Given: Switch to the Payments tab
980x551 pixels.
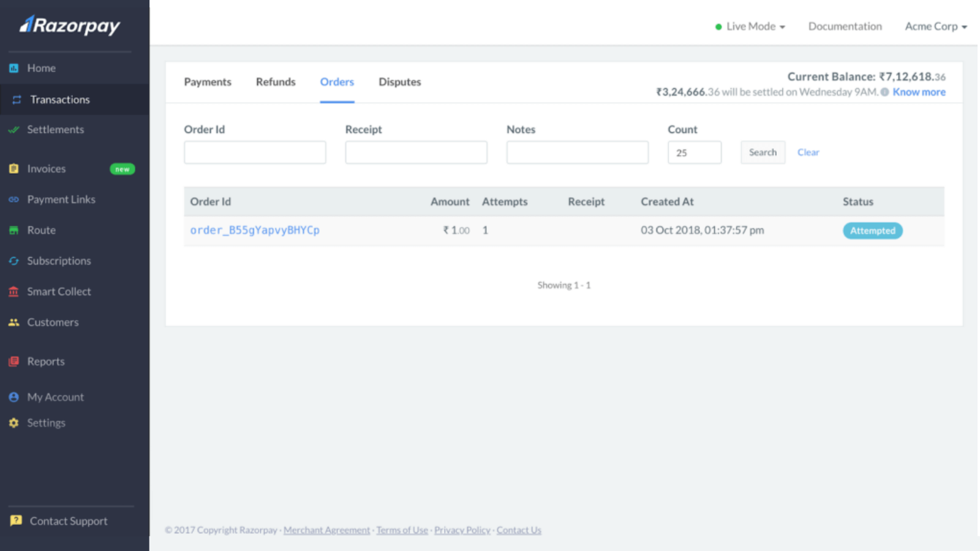Looking at the screenshot, I should (x=208, y=82).
